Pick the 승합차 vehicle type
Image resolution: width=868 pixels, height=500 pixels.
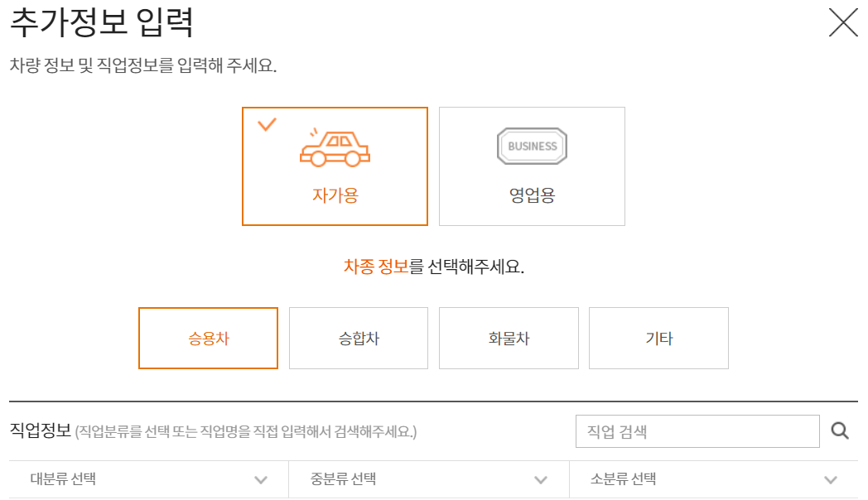pyautogui.click(x=359, y=338)
